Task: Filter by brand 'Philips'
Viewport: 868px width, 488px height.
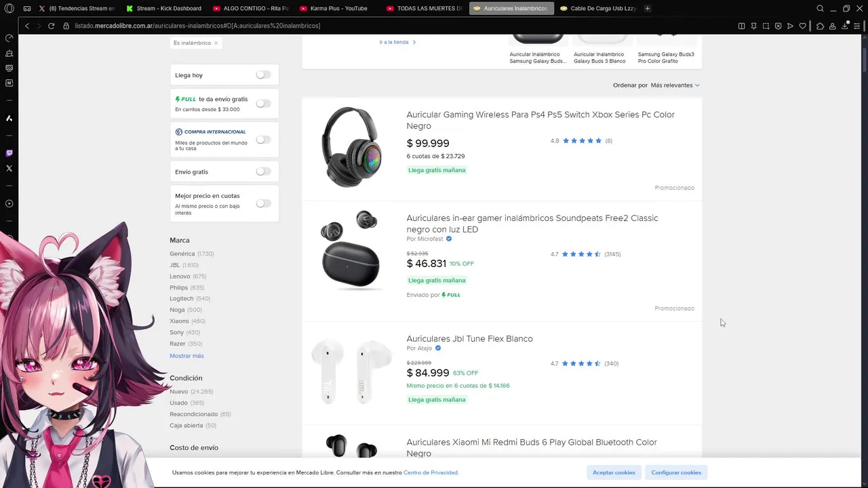Action: coord(178,287)
